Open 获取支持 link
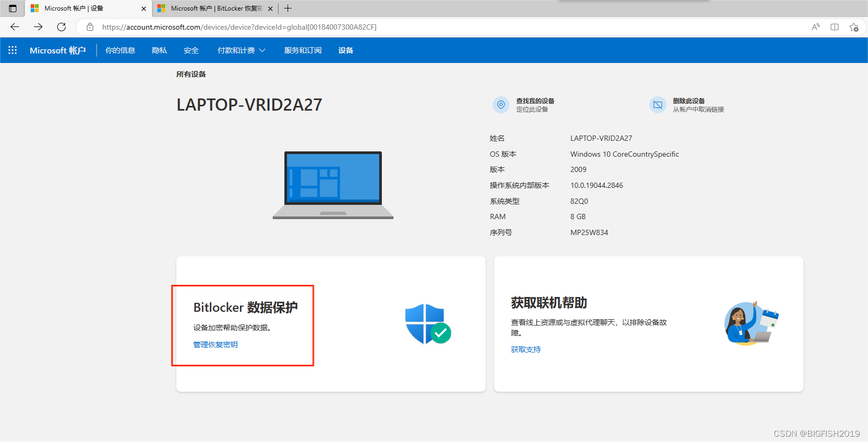This screenshot has width=868, height=442. click(526, 349)
